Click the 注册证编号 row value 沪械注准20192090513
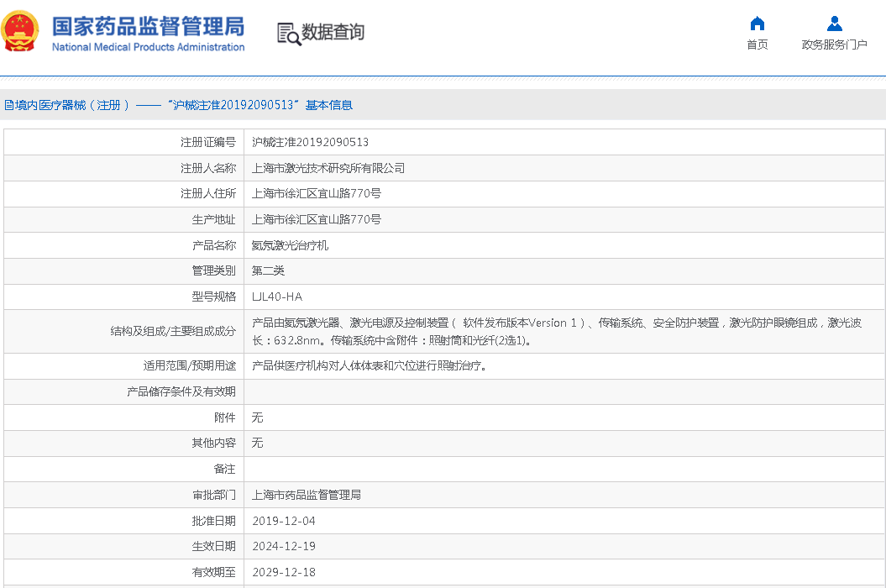 pyautogui.click(x=310, y=142)
